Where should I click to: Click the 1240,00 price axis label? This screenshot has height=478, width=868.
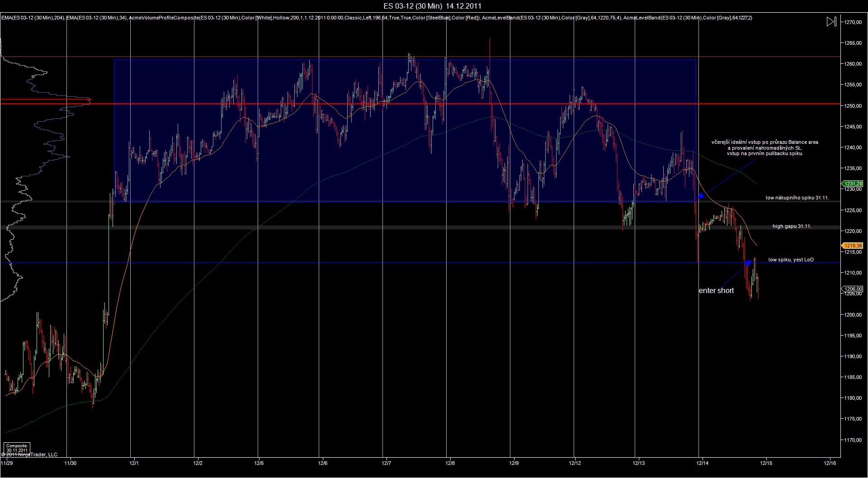[x=853, y=147]
